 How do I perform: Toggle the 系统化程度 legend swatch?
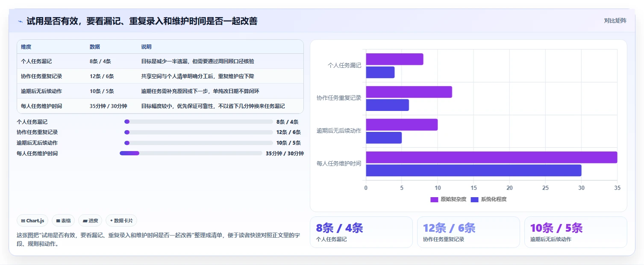474,199
